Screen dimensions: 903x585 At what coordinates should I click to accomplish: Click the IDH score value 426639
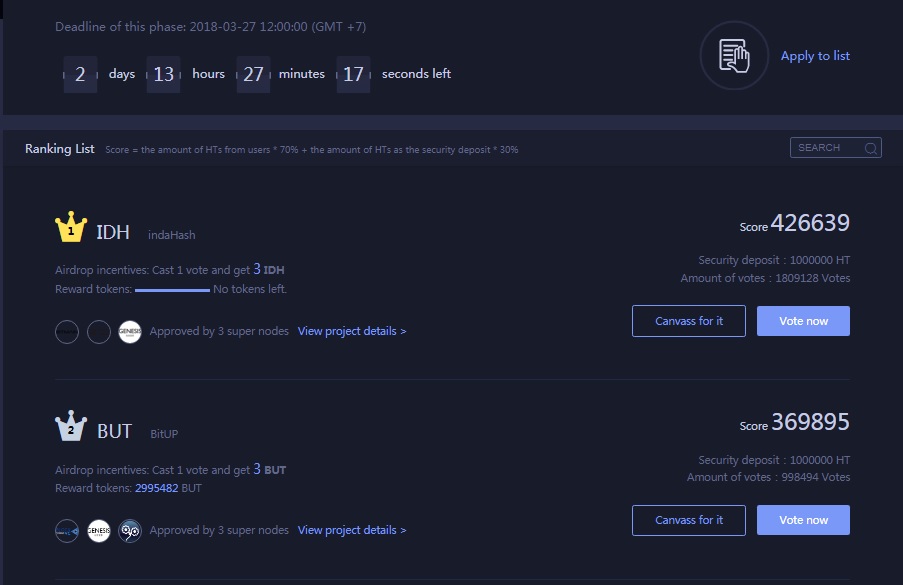pos(810,223)
